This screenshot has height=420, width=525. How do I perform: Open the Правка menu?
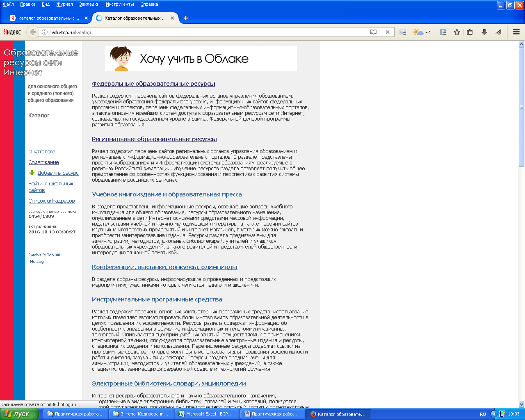pos(28,4)
